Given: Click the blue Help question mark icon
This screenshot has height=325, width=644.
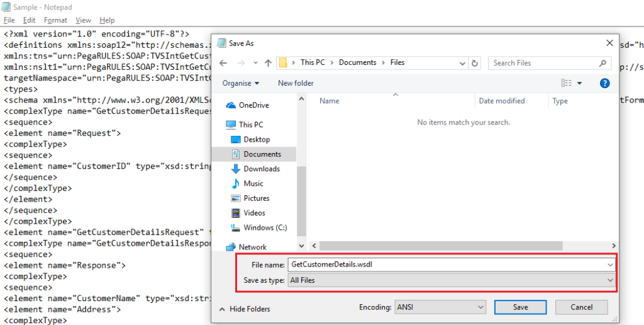Looking at the screenshot, I should coord(604,83).
